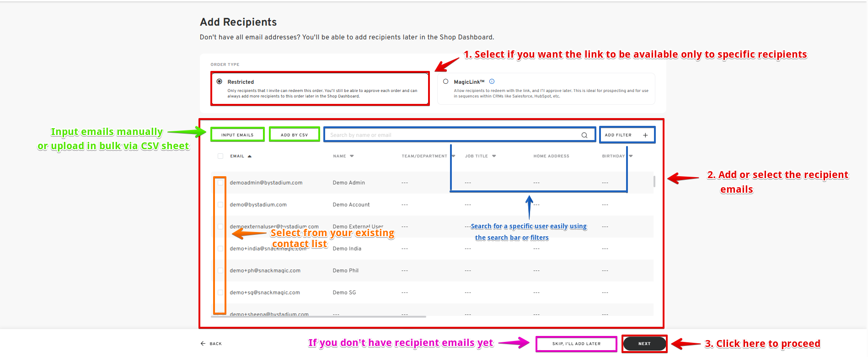
Task: Click the search by name or email field
Action: coord(453,135)
